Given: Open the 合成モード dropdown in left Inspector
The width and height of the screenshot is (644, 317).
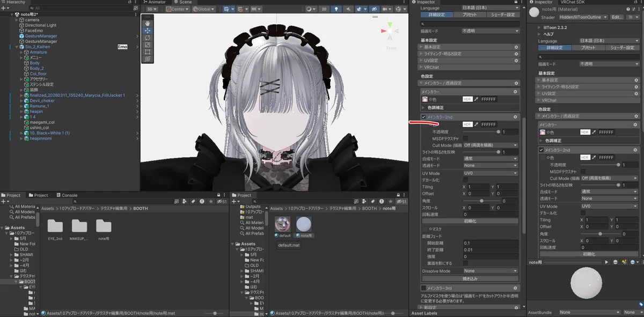Looking at the screenshot, I should [491, 159].
